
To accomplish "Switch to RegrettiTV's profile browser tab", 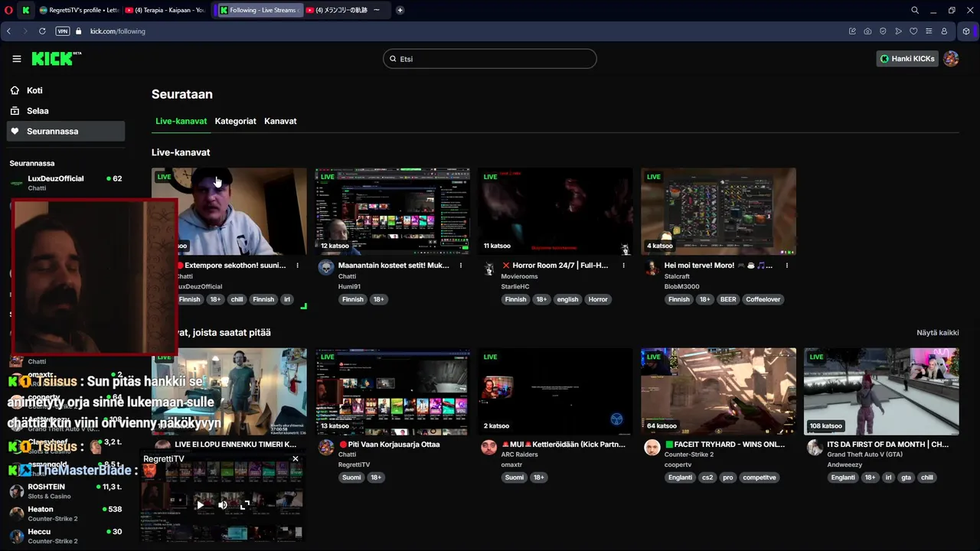I will coord(78,10).
